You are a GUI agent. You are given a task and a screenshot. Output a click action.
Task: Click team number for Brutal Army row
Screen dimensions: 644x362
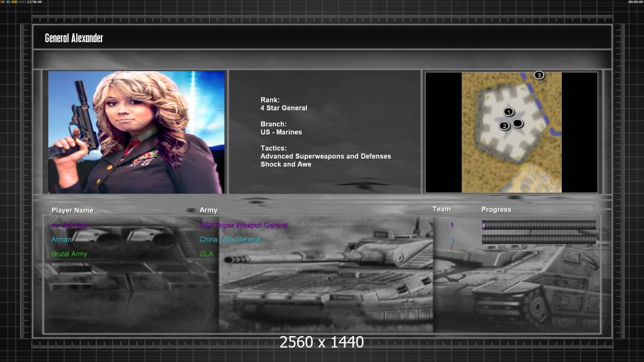coord(452,254)
